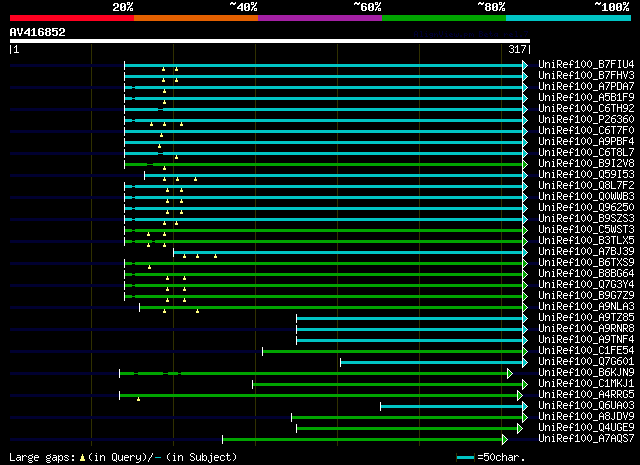Select the UniRef100_B6TXS9 label
The height and width of the screenshot is (465, 640).
click(586, 263)
